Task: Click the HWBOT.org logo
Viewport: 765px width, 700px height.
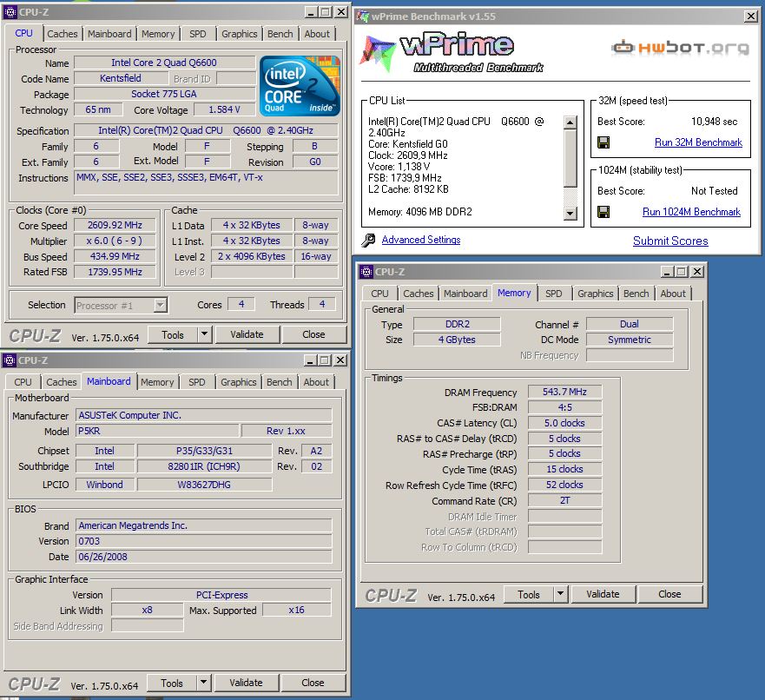Action: pyautogui.click(x=680, y=47)
